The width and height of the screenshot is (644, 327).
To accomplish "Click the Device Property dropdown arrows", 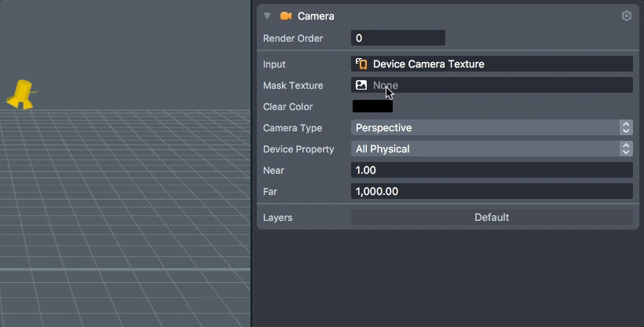I will 626,149.
